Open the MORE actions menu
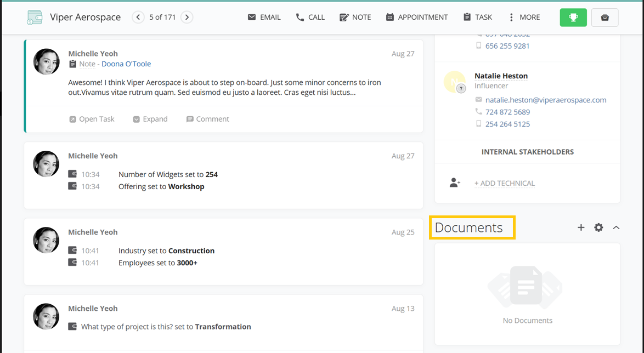The width and height of the screenshot is (644, 353). 523,18
